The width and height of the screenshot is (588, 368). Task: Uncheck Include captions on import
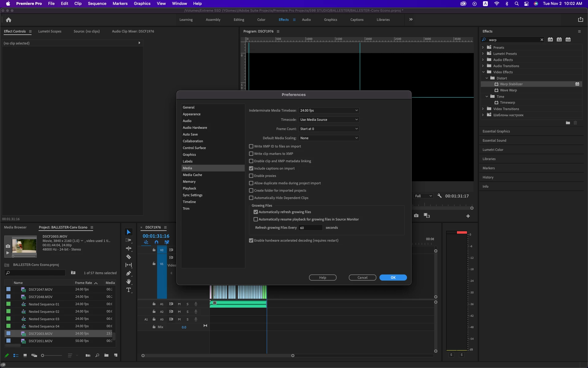pyautogui.click(x=251, y=168)
